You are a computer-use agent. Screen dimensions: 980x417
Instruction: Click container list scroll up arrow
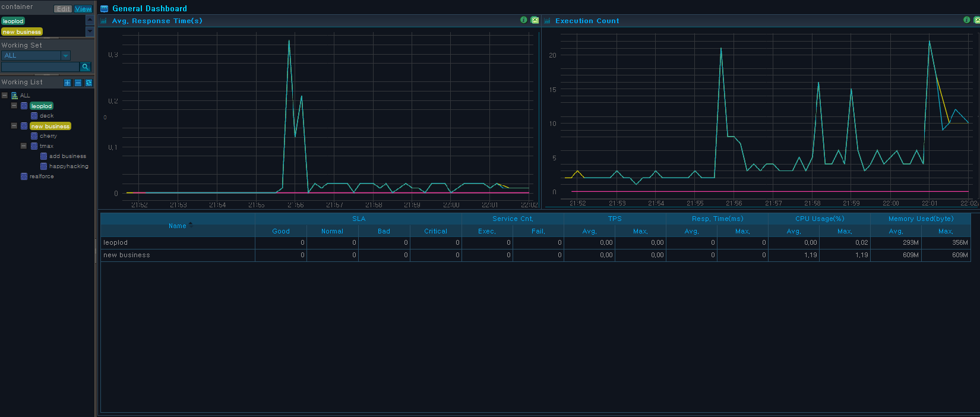click(90, 20)
